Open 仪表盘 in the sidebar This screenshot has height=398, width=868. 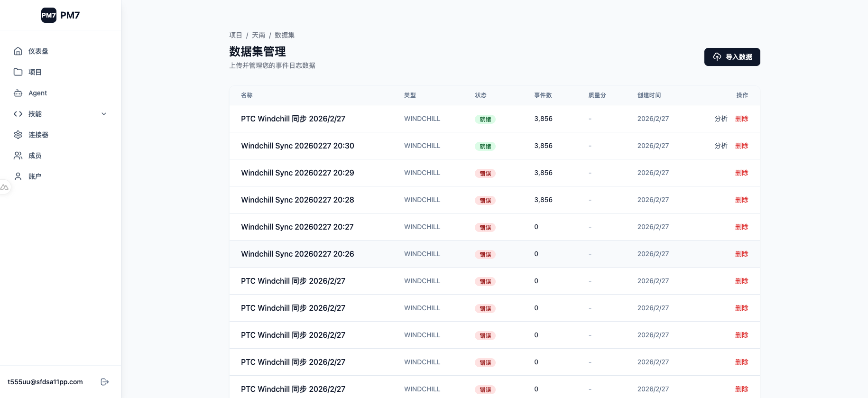pyautogui.click(x=61, y=51)
